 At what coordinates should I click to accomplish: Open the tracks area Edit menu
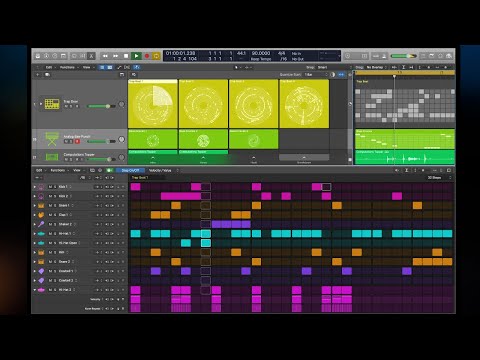pyautogui.click(x=50, y=67)
